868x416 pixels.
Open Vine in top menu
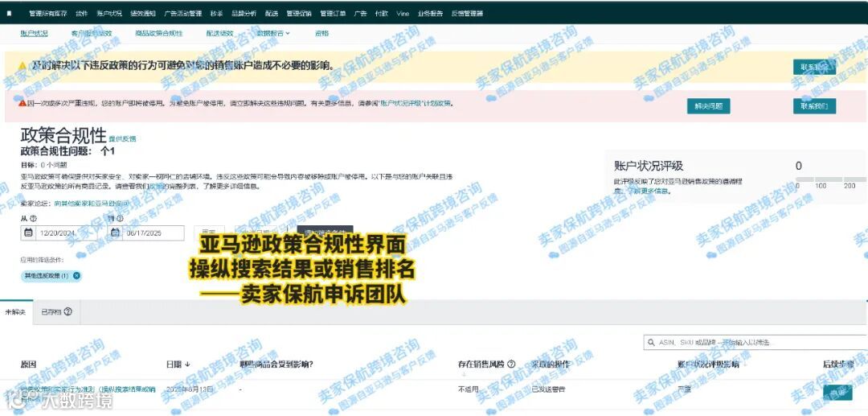(x=403, y=14)
